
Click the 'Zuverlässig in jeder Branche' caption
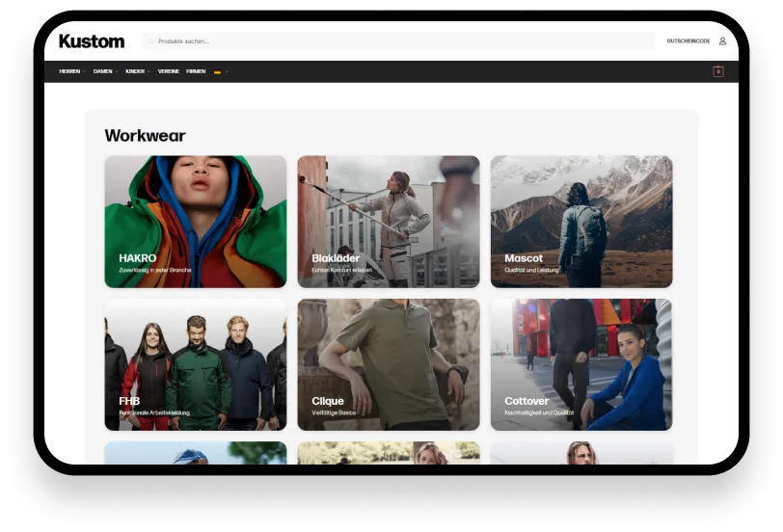click(x=155, y=270)
